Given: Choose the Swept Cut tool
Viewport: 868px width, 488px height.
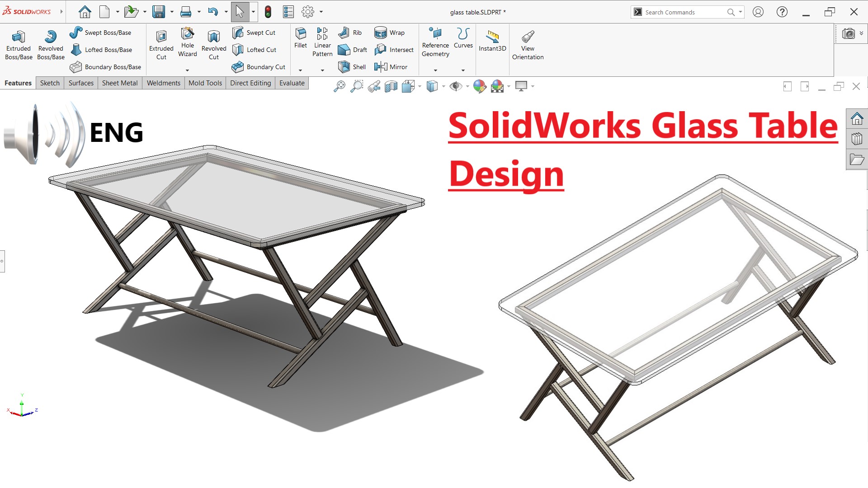Looking at the screenshot, I should coord(254,33).
